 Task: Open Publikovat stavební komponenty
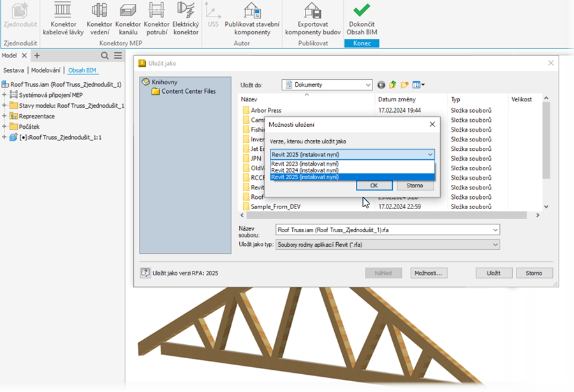coord(252,19)
